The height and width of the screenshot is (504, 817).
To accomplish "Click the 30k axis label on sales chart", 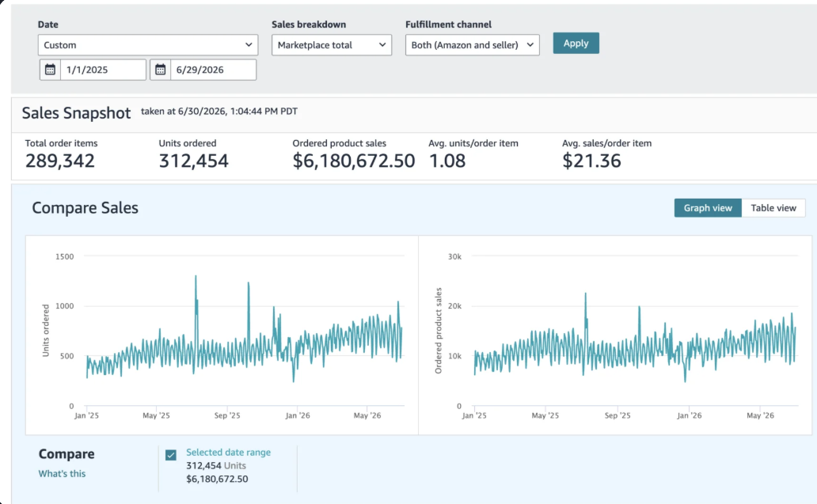I will (455, 256).
